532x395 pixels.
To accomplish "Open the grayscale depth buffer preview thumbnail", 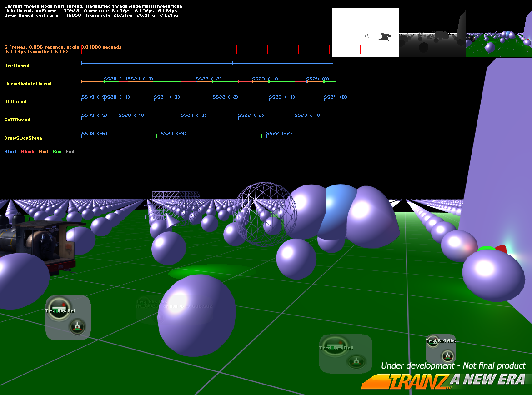I will (432, 33).
